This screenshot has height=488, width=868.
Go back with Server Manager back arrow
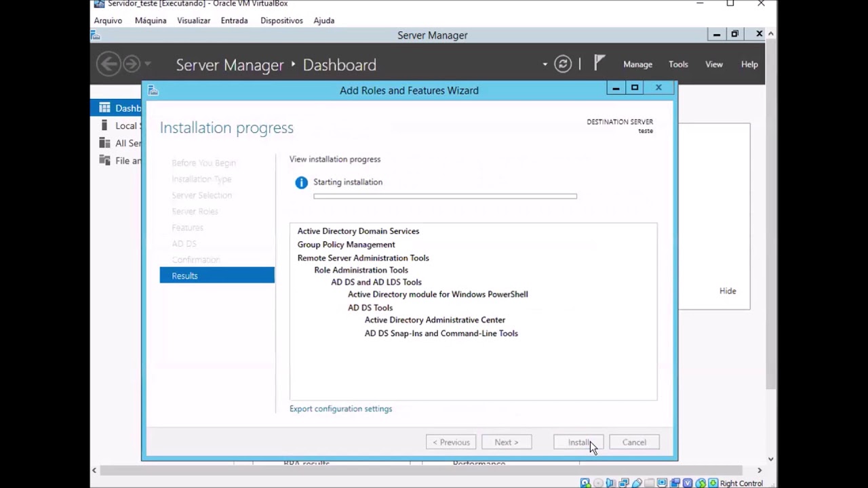(x=108, y=64)
